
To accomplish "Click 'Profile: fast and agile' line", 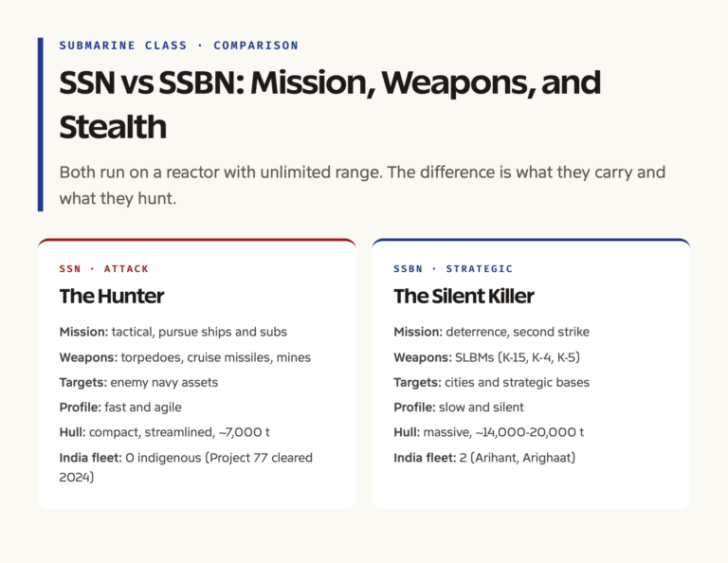I will point(120,407).
